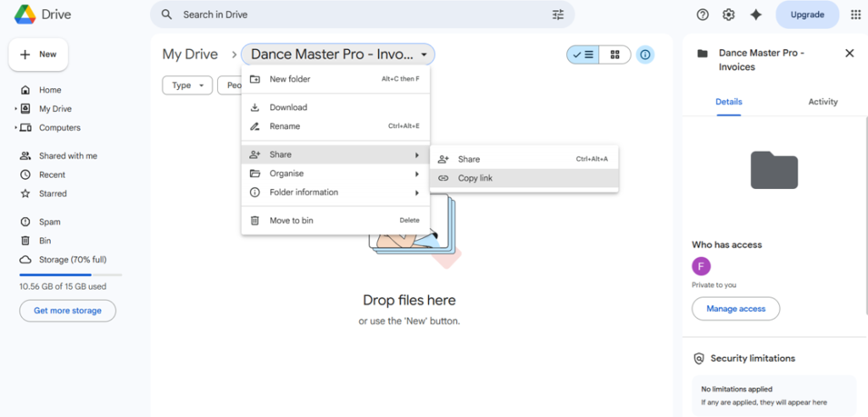Click the Manage access button
This screenshot has height=417, width=868.
pyautogui.click(x=735, y=309)
